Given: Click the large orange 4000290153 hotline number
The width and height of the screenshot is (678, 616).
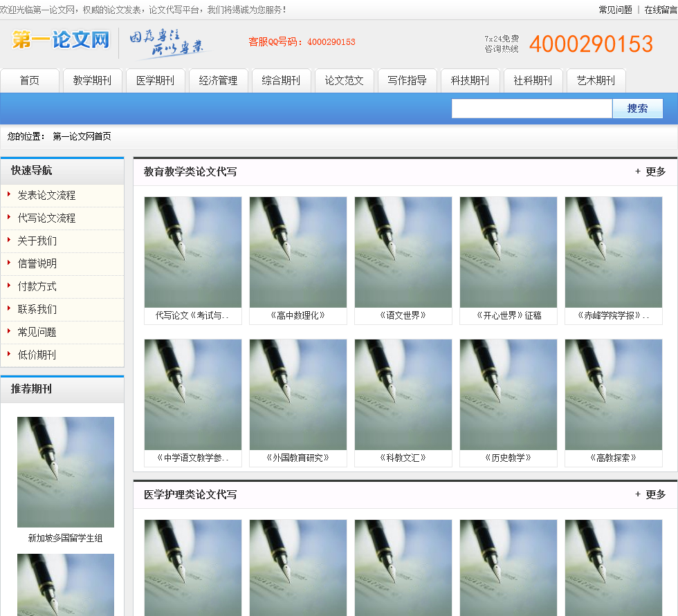Looking at the screenshot, I should [x=591, y=44].
